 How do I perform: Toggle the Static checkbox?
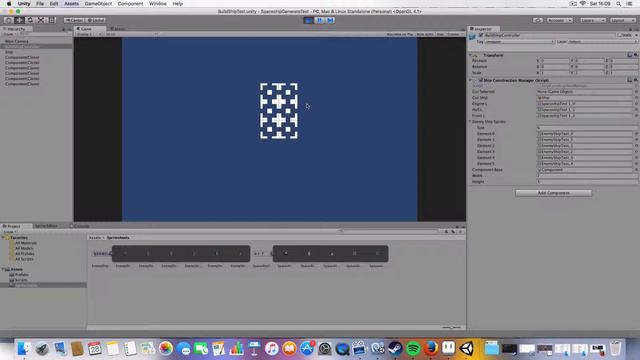click(x=620, y=36)
